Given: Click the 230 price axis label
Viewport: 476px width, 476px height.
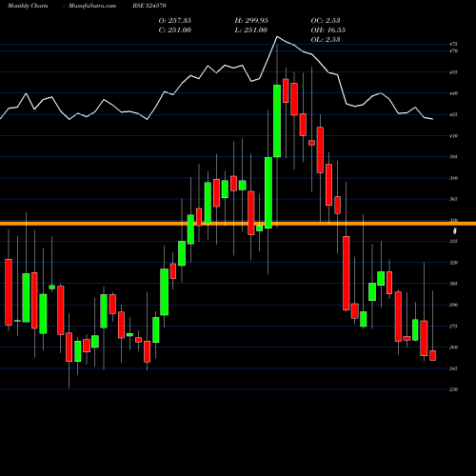Looking at the screenshot, I should tap(453, 389).
